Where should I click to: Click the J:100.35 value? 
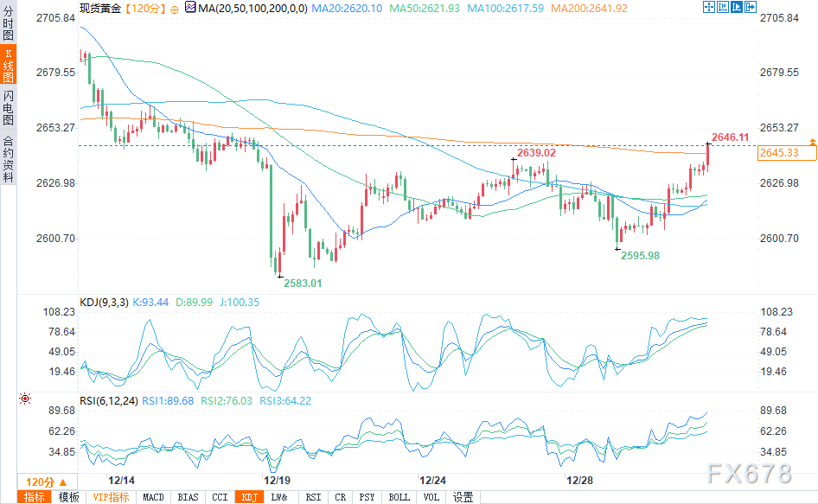pos(240,302)
